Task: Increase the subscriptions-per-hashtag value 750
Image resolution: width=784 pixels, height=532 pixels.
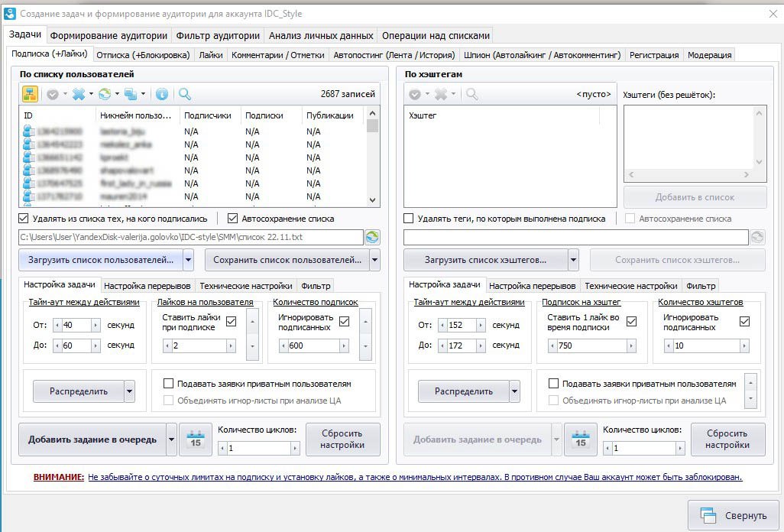Action: coord(631,345)
